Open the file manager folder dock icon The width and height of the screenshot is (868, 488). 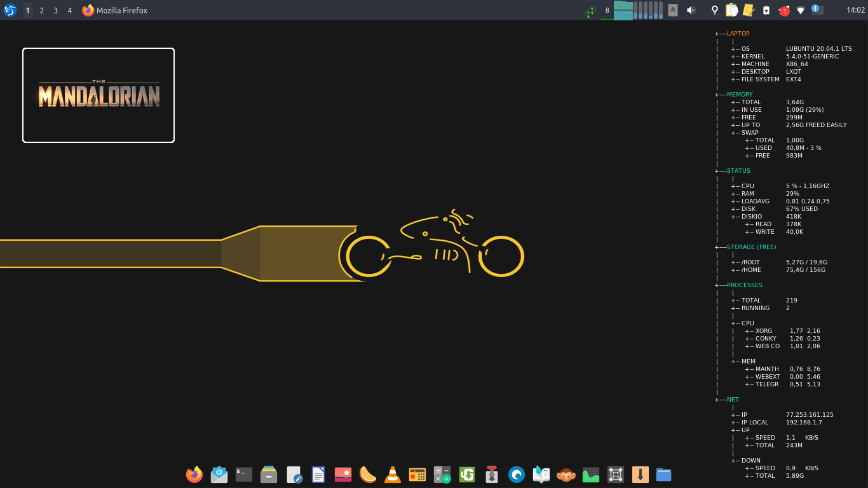tap(664, 475)
